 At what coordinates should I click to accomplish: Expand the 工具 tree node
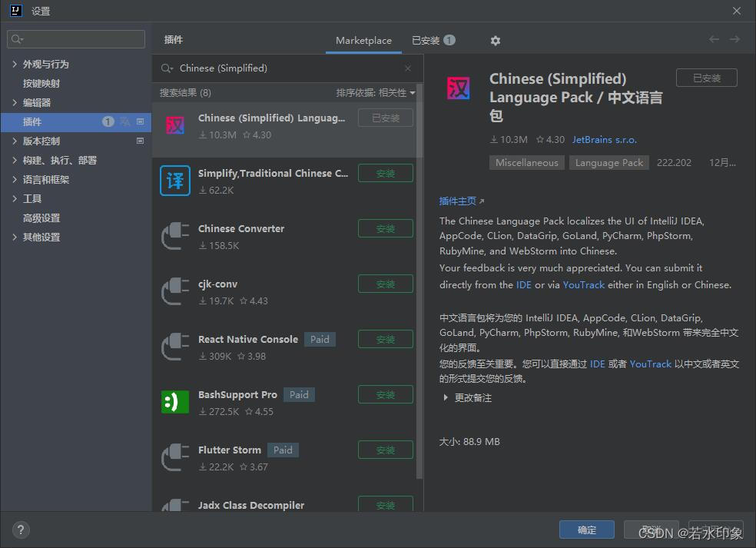coord(15,198)
